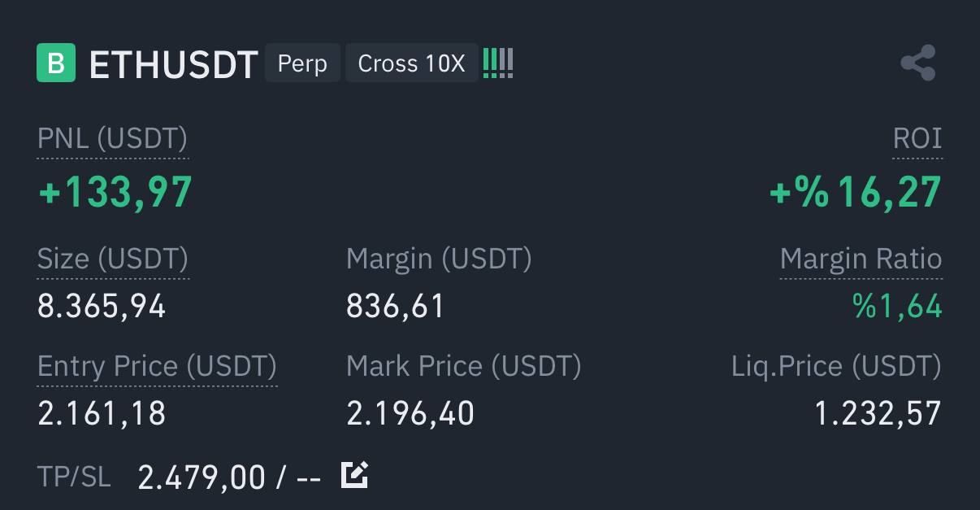Image resolution: width=980 pixels, height=510 pixels.
Task: Tap the PNL (USDT) label
Action: tap(112, 139)
